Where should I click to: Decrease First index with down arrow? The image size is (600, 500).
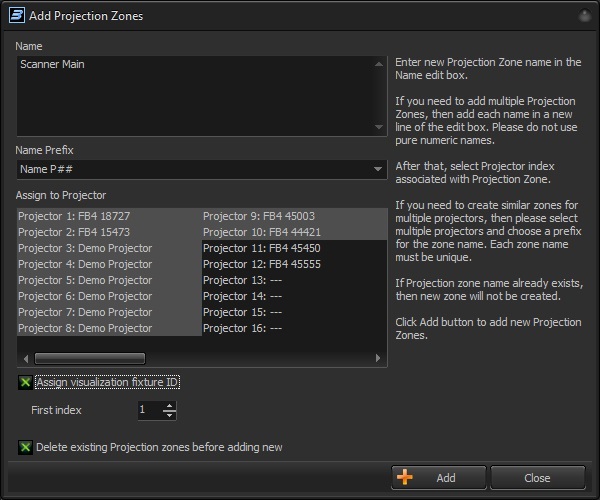tap(169, 415)
